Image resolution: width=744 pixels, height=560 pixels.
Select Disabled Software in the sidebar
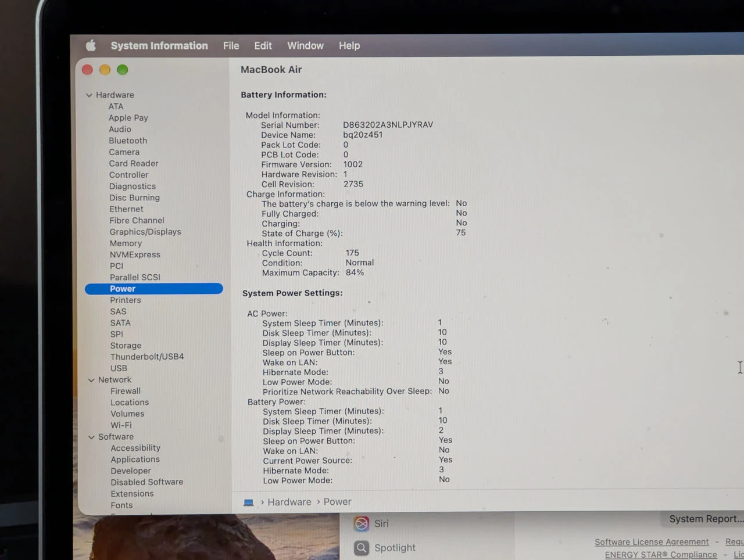click(x=147, y=482)
